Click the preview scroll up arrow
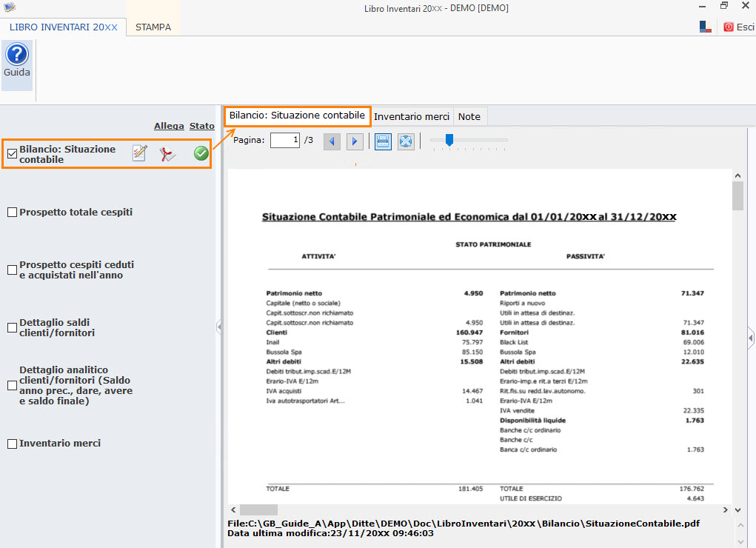The height and width of the screenshot is (548, 756). point(737,176)
